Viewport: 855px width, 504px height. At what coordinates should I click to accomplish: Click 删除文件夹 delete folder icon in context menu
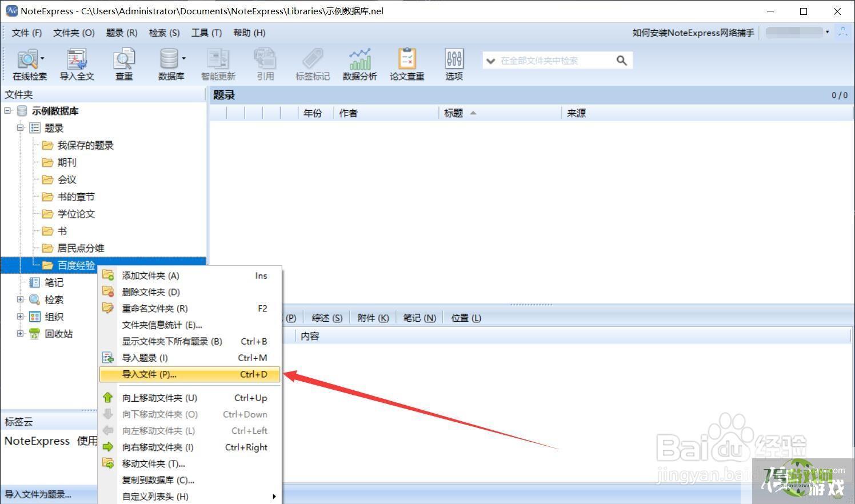tap(108, 292)
